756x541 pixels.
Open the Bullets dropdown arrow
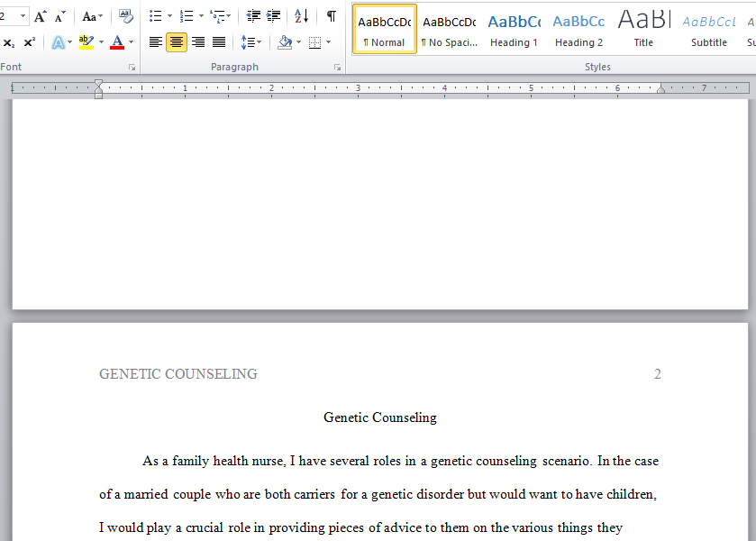tap(169, 16)
